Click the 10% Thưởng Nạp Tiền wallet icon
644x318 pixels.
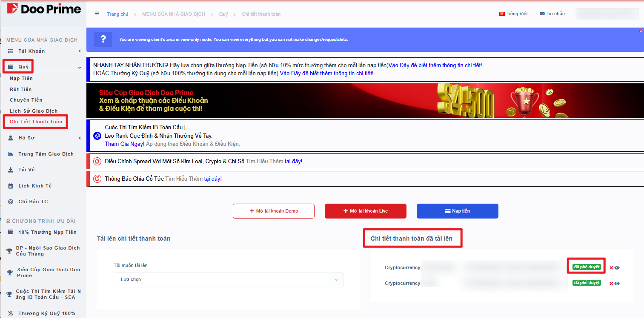click(x=11, y=232)
